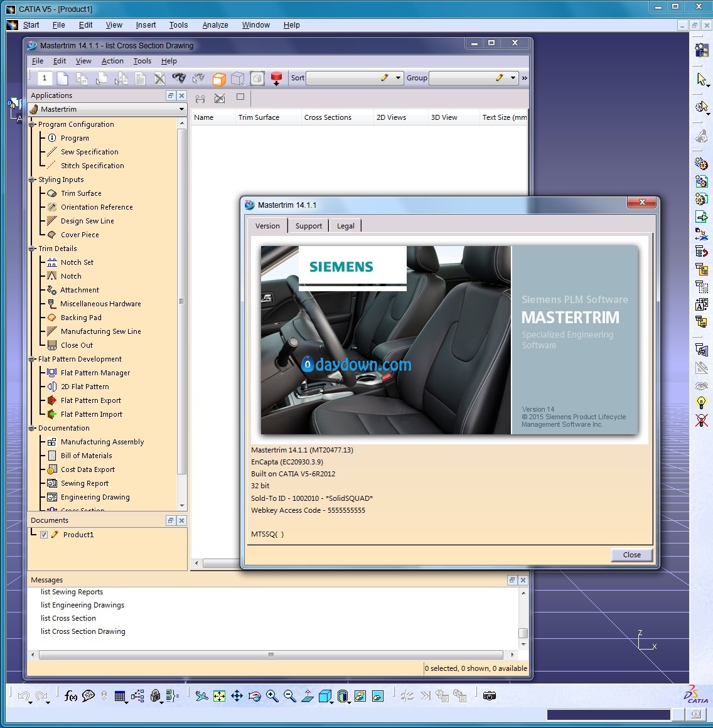The image size is (713, 728).
Task: Click the crossed-out red lightbulb icon
Action: click(702, 420)
